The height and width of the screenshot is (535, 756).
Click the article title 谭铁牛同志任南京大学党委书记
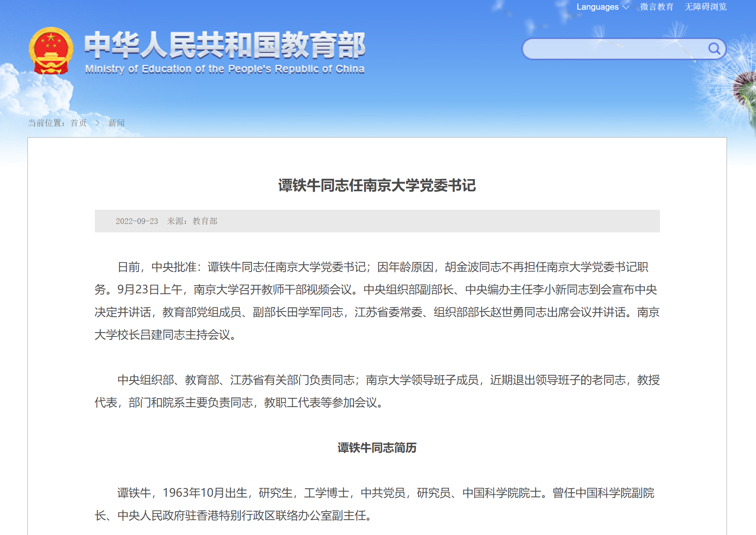377,186
